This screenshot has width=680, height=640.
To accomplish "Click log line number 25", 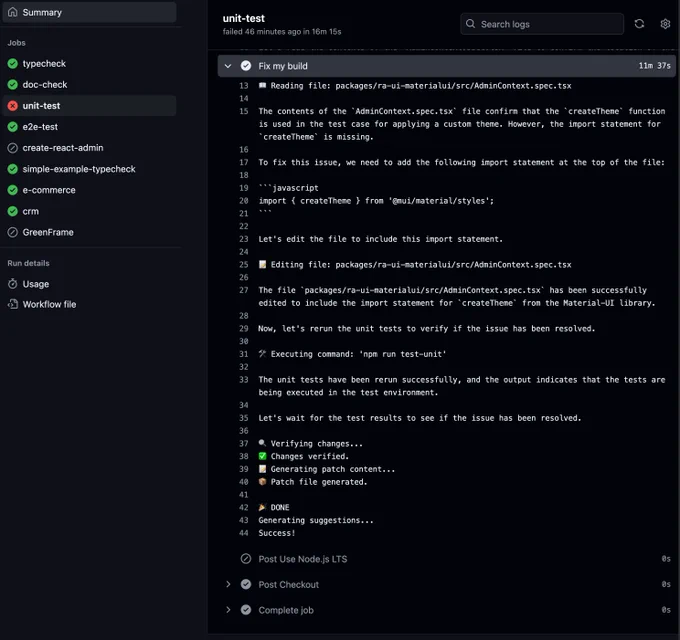I will 244,265.
